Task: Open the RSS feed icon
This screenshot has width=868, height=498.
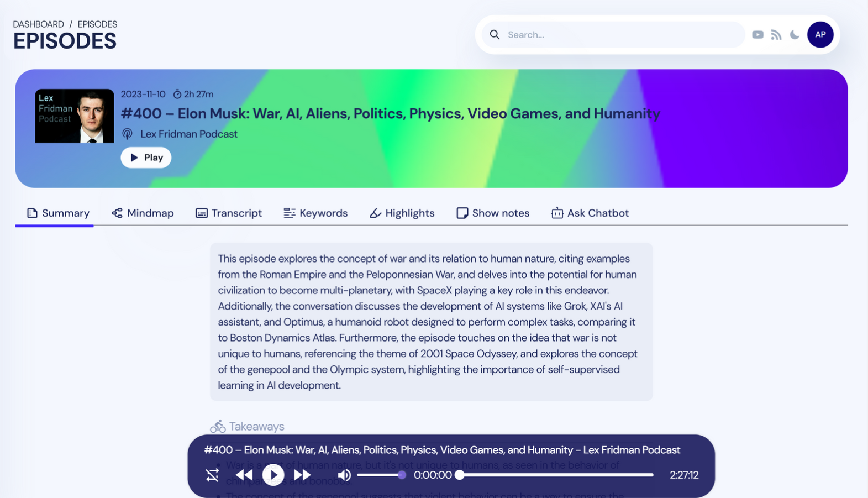Action: [x=776, y=35]
